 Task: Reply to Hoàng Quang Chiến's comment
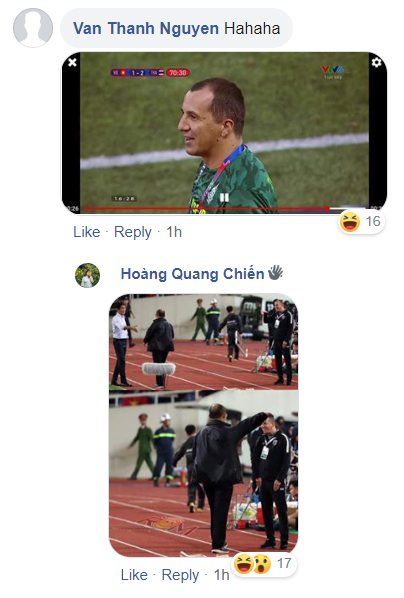pyautogui.click(x=180, y=575)
